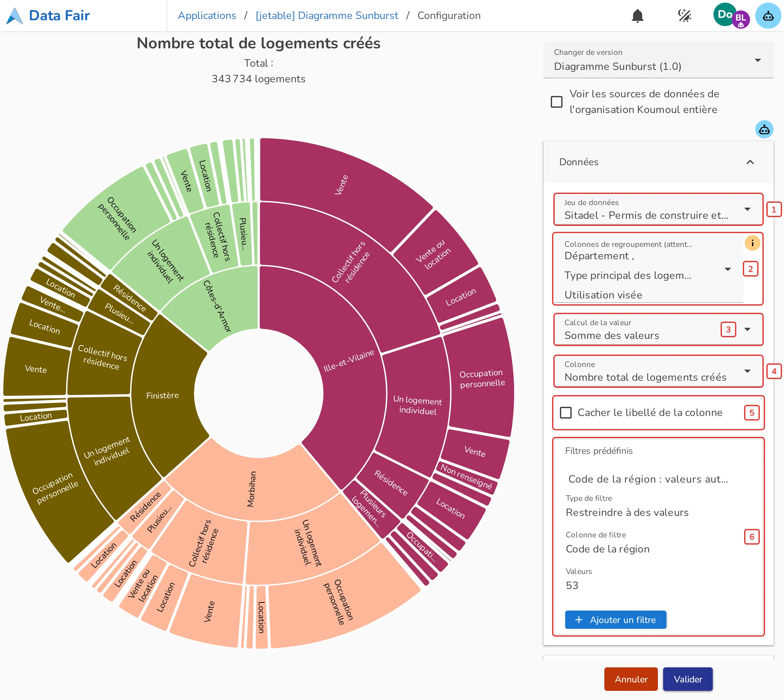Go to Applications breadcrumb
The image size is (784, 700).
[207, 16]
